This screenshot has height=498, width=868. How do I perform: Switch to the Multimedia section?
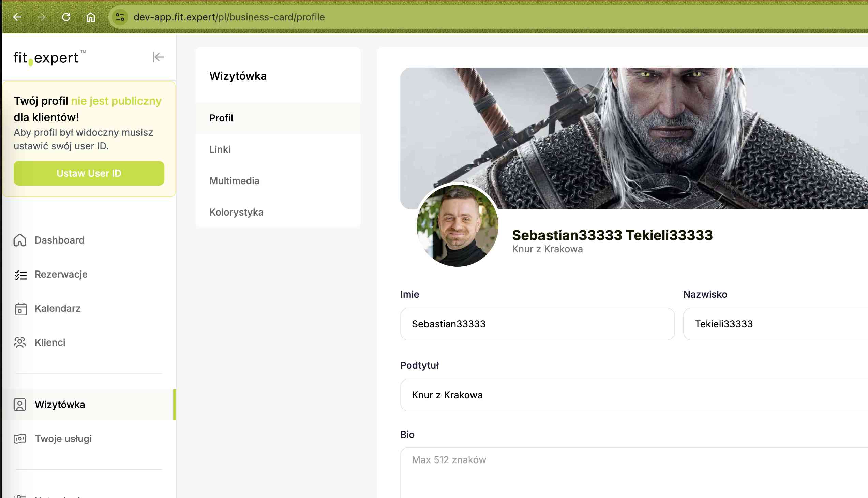tap(234, 181)
